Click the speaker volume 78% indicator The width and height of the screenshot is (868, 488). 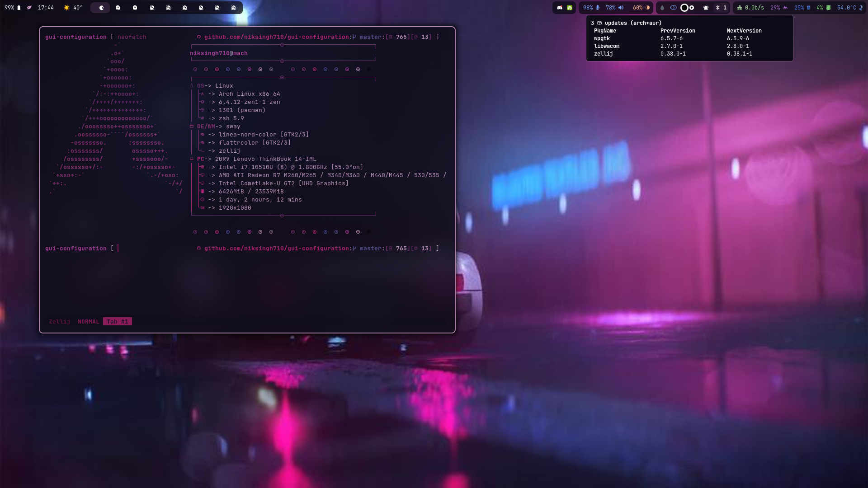tap(614, 8)
